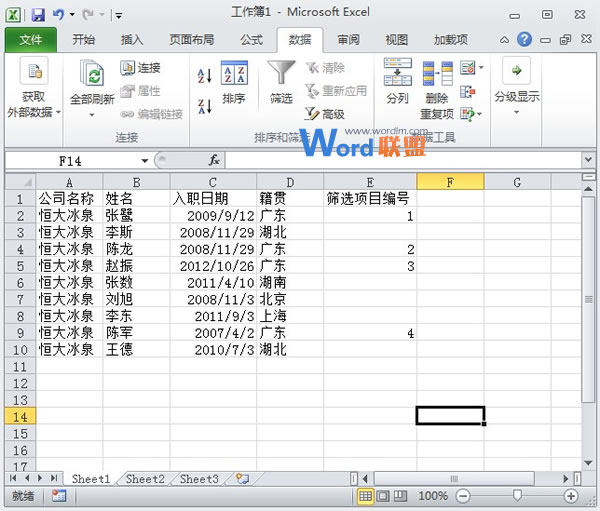Click the Filter (筛选) funnel icon

[x=280, y=75]
